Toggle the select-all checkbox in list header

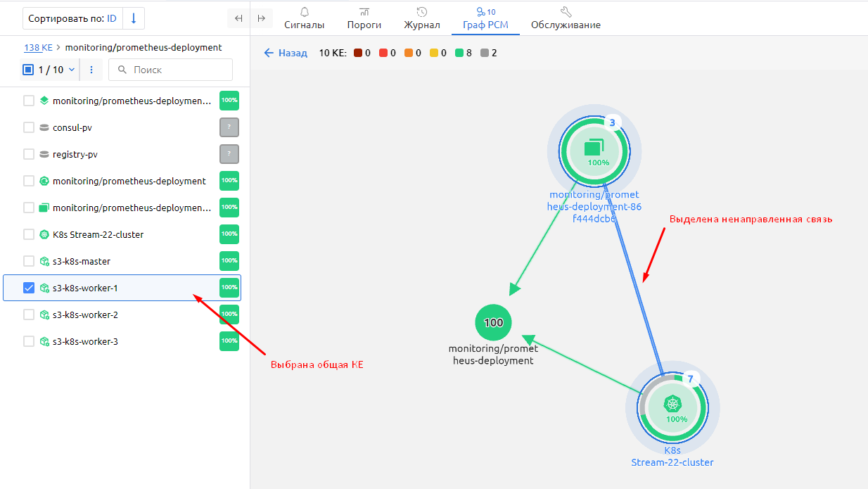pyautogui.click(x=29, y=70)
